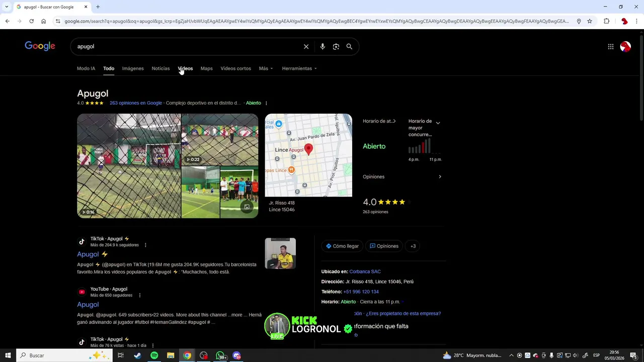Play the 0:22 video thumbnail
The height and width of the screenshot is (362, 644).
coord(220,139)
